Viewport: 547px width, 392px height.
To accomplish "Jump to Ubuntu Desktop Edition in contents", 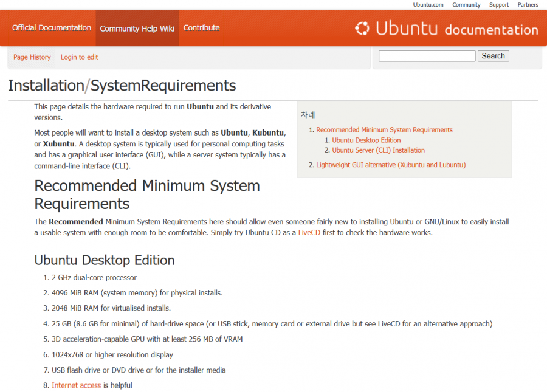I will coord(366,140).
